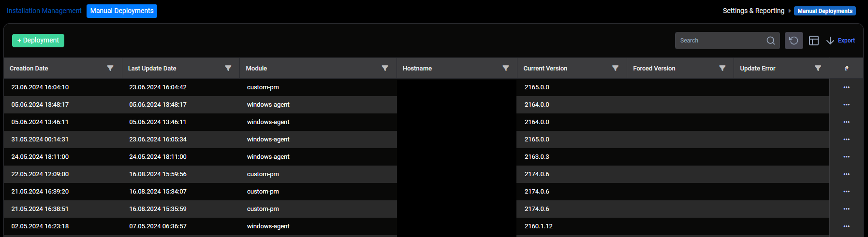The height and width of the screenshot is (237, 868).
Task: Refresh the deployments table
Action: (x=794, y=41)
